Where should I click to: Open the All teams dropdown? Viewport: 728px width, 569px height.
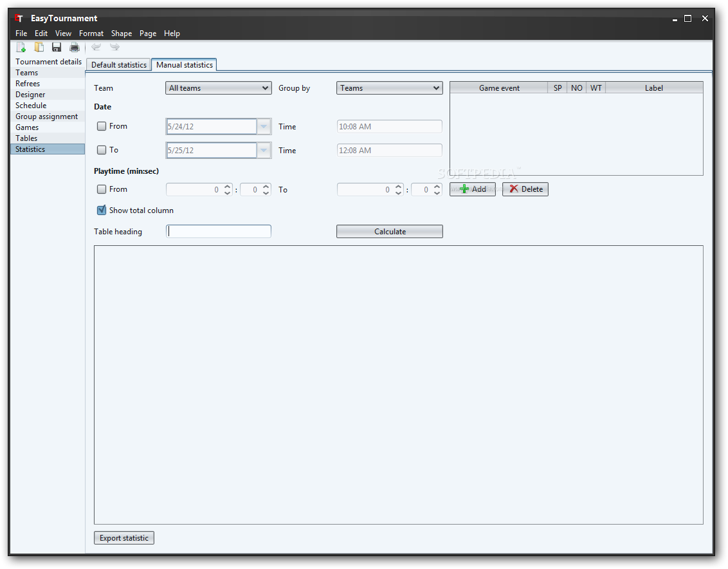pyautogui.click(x=218, y=88)
